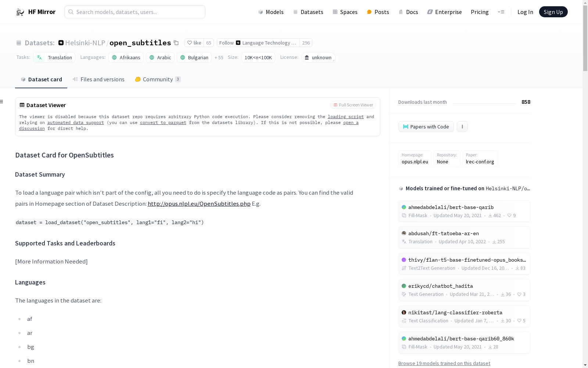Image resolution: width=588 pixels, height=368 pixels.
Task: Open the Models menu item
Action: pos(271,12)
